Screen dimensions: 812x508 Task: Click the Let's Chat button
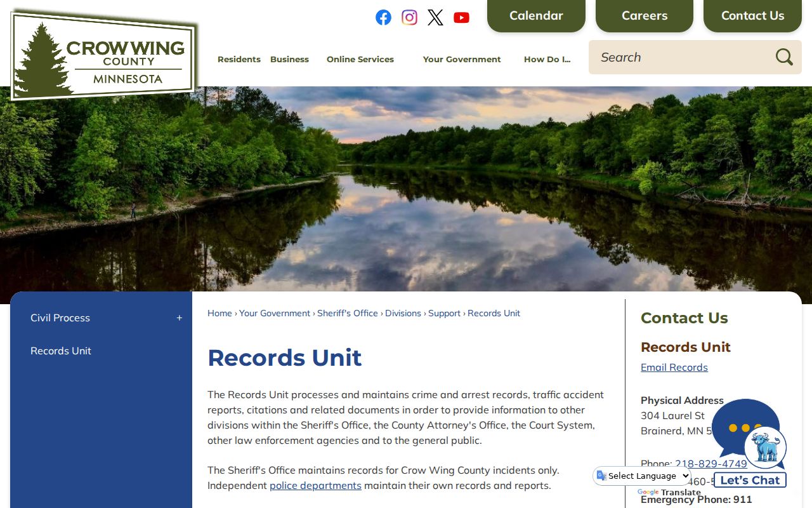pyautogui.click(x=750, y=480)
